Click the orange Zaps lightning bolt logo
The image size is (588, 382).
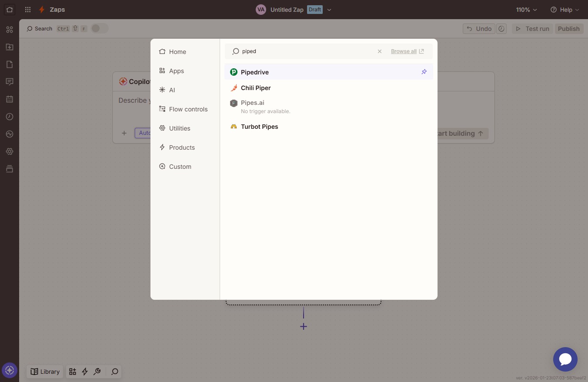point(42,10)
